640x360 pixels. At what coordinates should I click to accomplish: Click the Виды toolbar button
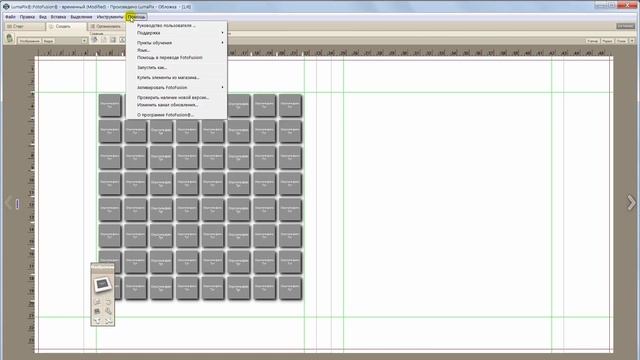48,41
